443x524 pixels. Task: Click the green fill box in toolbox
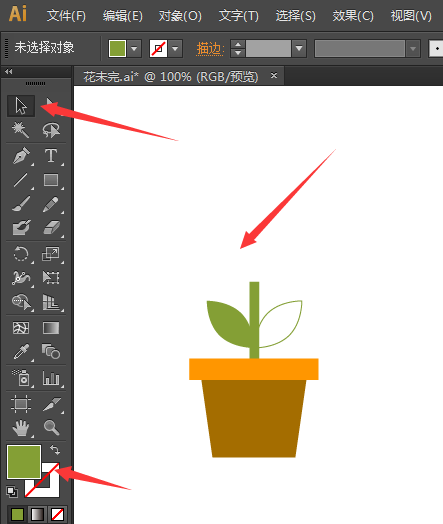24,462
